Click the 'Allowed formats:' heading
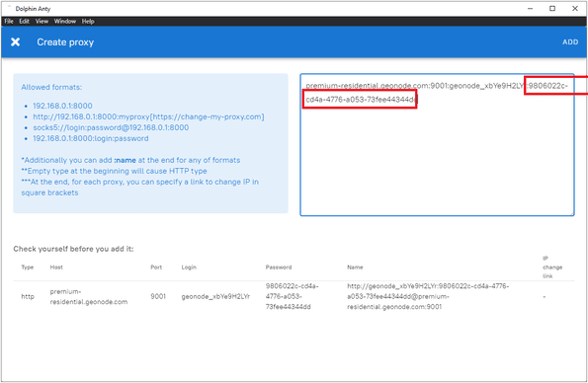This screenshot has width=588, height=383. [x=51, y=87]
